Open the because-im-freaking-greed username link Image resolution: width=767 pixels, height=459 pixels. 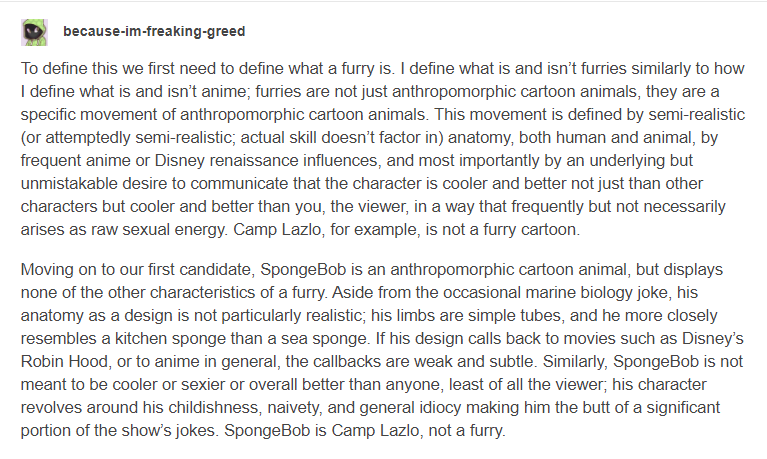154,31
